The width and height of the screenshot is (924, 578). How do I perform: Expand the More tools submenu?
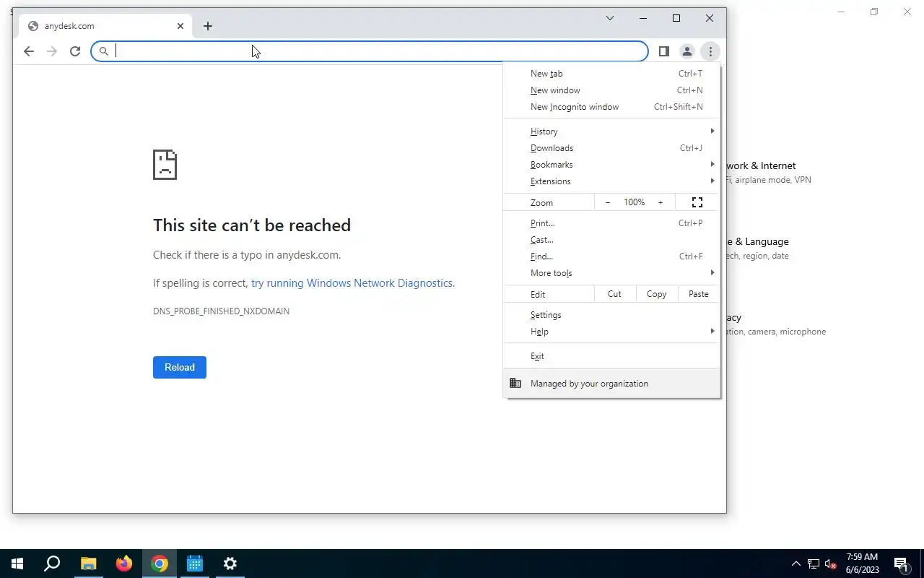(x=611, y=273)
